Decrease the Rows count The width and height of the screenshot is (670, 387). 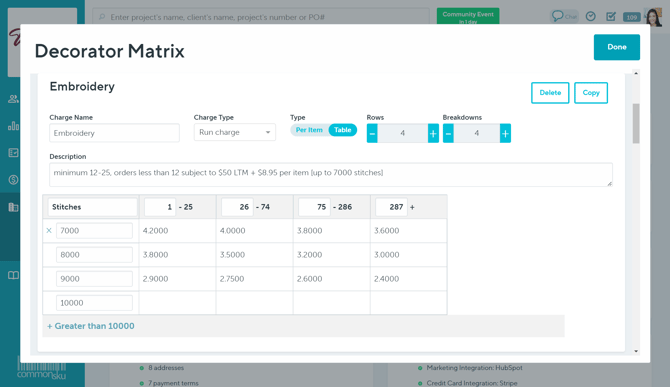[372, 133]
